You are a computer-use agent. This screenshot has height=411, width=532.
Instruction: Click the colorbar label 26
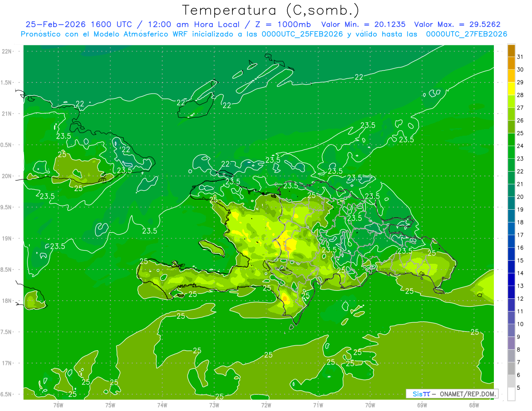(x=520, y=121)
